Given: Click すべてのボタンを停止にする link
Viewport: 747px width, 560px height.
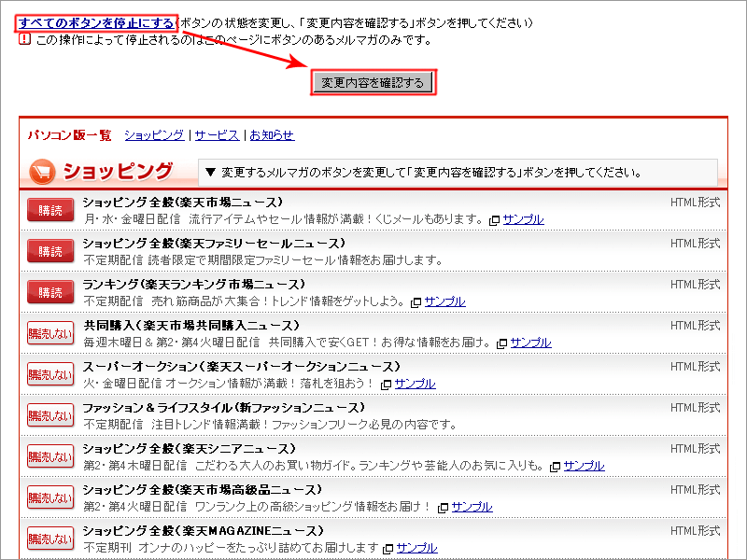Looking at the screenshot, I should (96, 22).
